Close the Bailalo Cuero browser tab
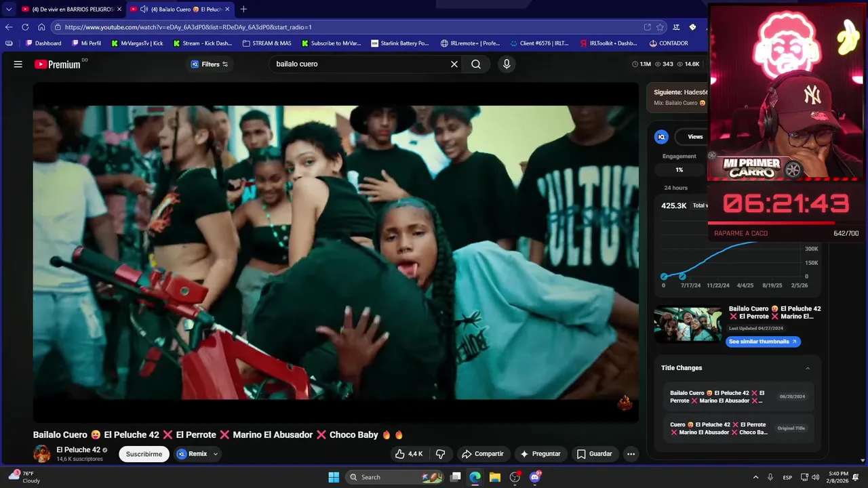 [227, 9]
